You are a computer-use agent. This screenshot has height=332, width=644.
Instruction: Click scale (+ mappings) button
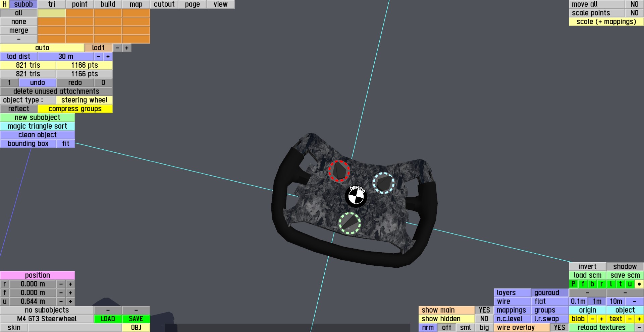click(x=606, y=22)
